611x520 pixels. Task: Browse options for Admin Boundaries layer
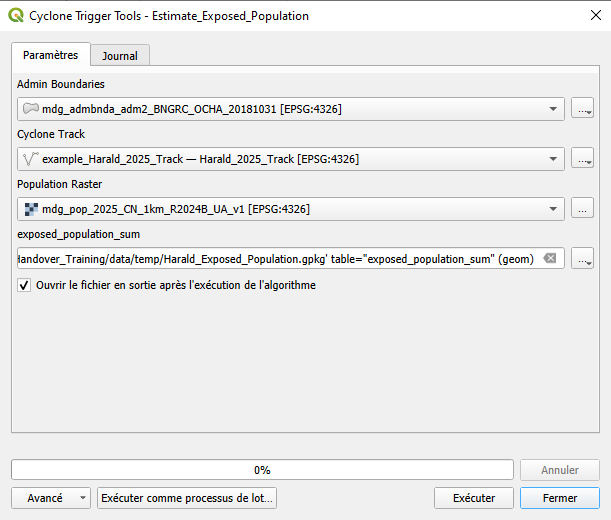[x=583, y=109]
